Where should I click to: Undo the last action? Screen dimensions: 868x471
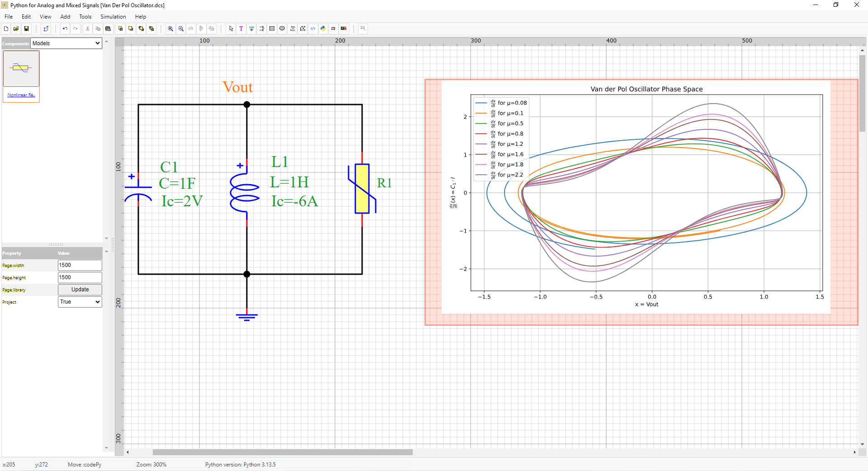[x=65, y=29]
